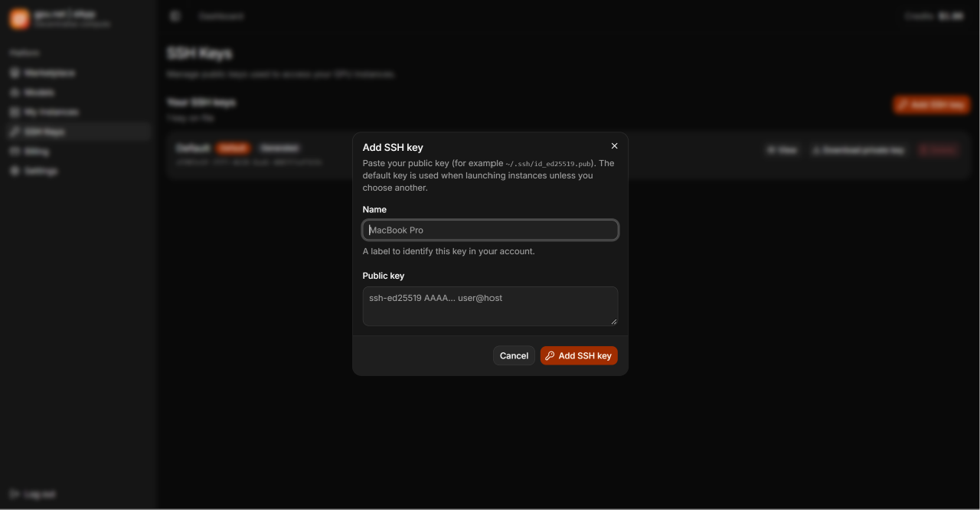
Task: Close the Add SSH key dialog
Action: tap(614, 146)
